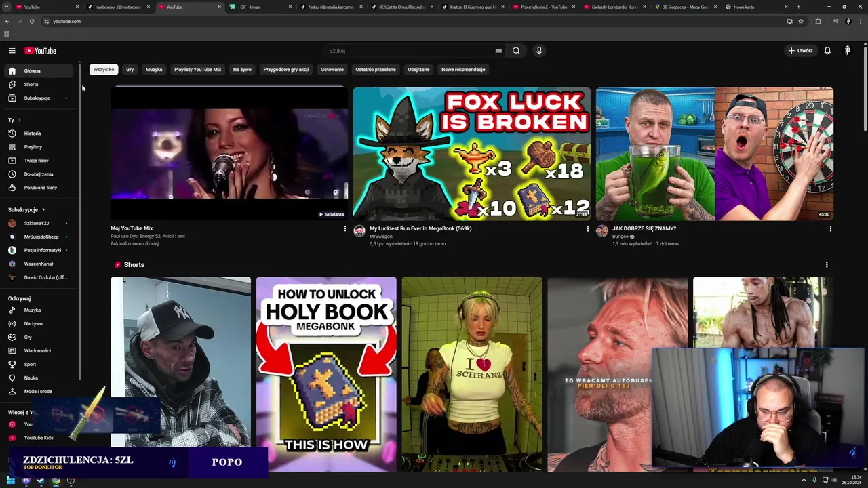Screen dimensions: 868x488
Task: Click the magnifier search button
Action: (516, 51)
